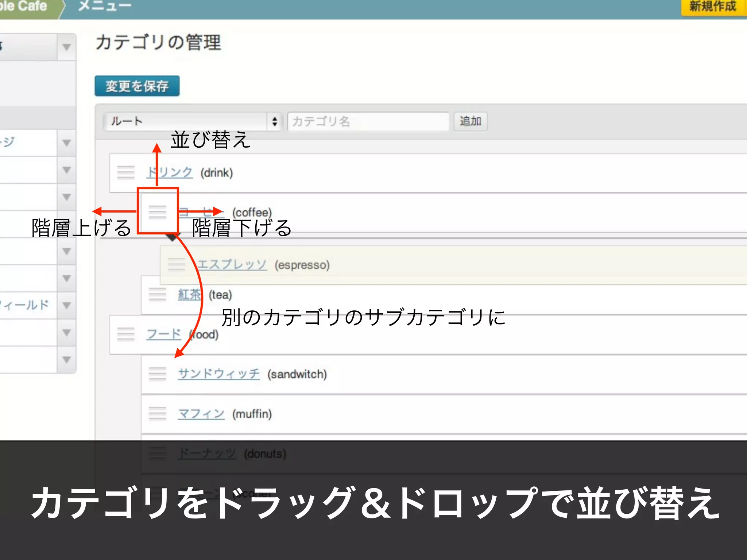Screen dimensions: 747x560
Task: Click the メニュー breadcrumb item
Action: [x=104, y=6]
